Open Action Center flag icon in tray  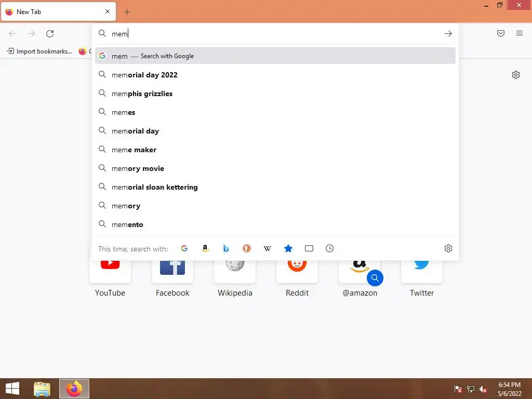[458, 389]
